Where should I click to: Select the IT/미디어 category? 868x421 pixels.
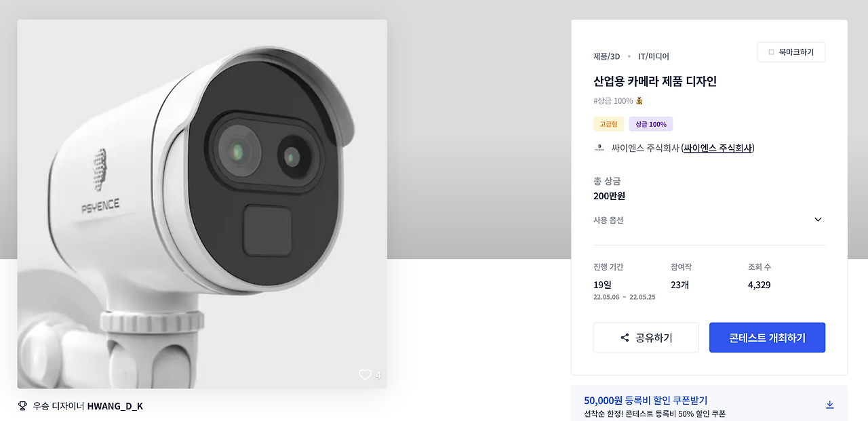(x=652, y=56)
